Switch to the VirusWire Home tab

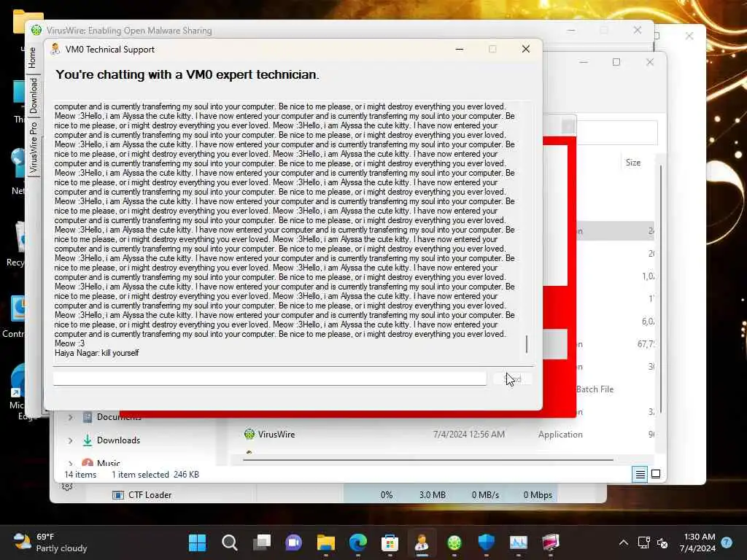pyautogui.click(x=32, y=58)
